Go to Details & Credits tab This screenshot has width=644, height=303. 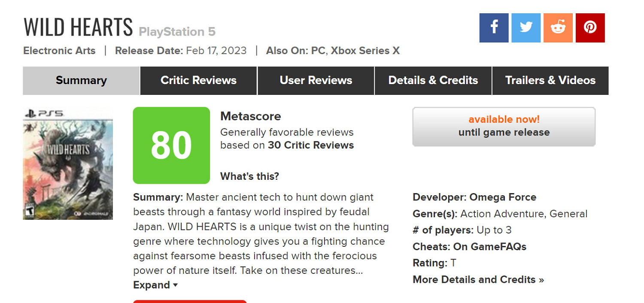pyautogui.click(x=433, y=80)
